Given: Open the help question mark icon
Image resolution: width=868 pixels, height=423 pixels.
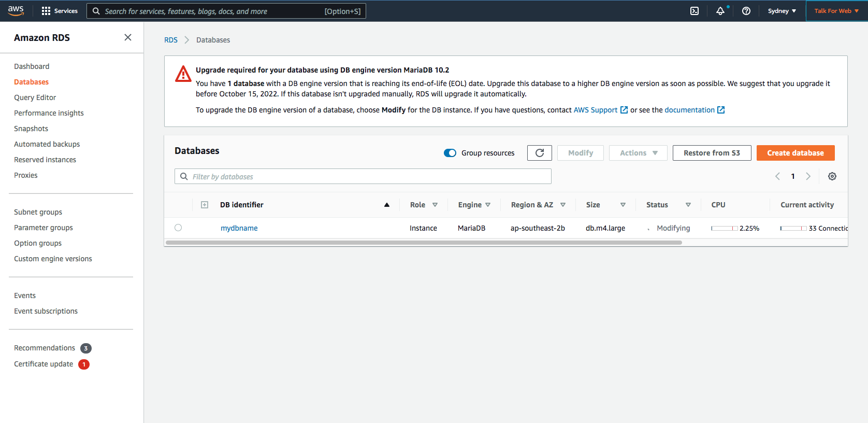Looking at the screenshot, I should (746, 11).
